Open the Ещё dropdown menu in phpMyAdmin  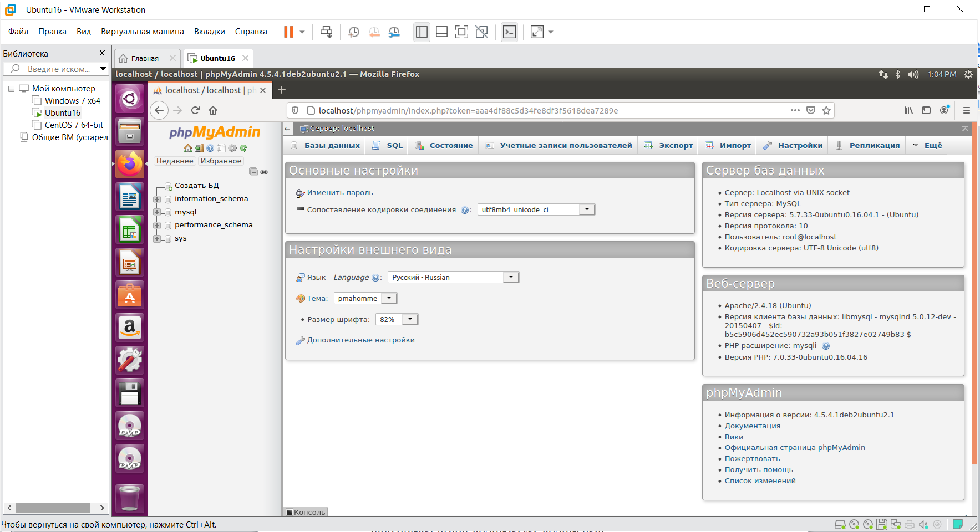point(928,145)
